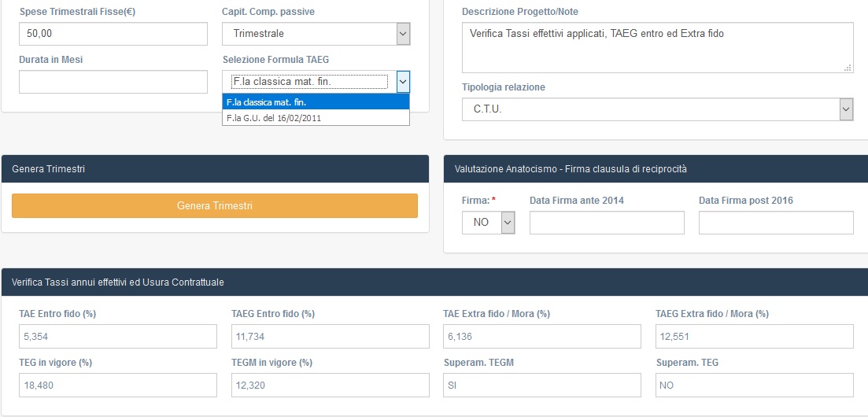
Task: Click the Data Firma ante 2014 field
Action: (607, 223)
